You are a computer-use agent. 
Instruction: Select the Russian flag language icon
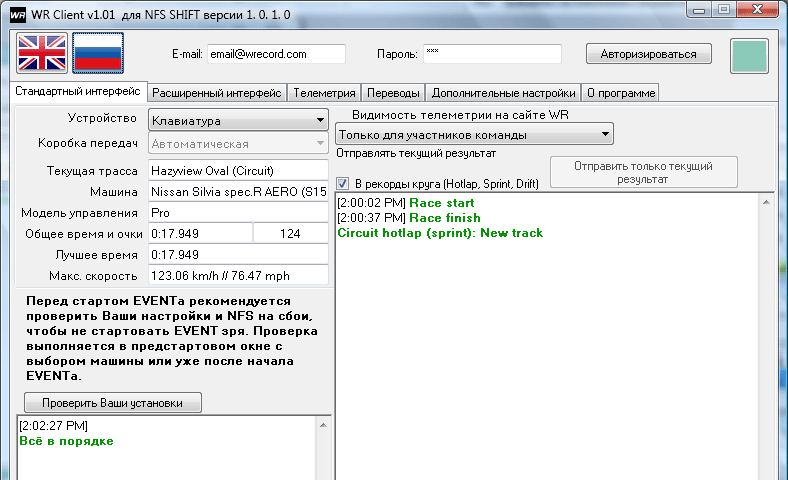[x=98, y=54]
